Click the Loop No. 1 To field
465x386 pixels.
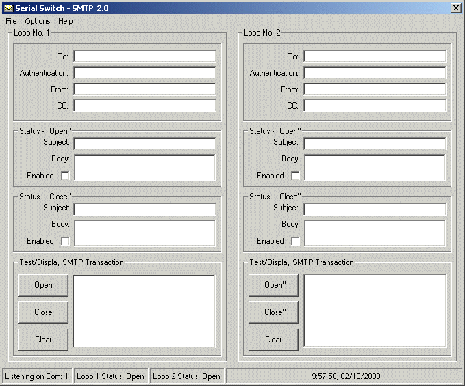145,56
